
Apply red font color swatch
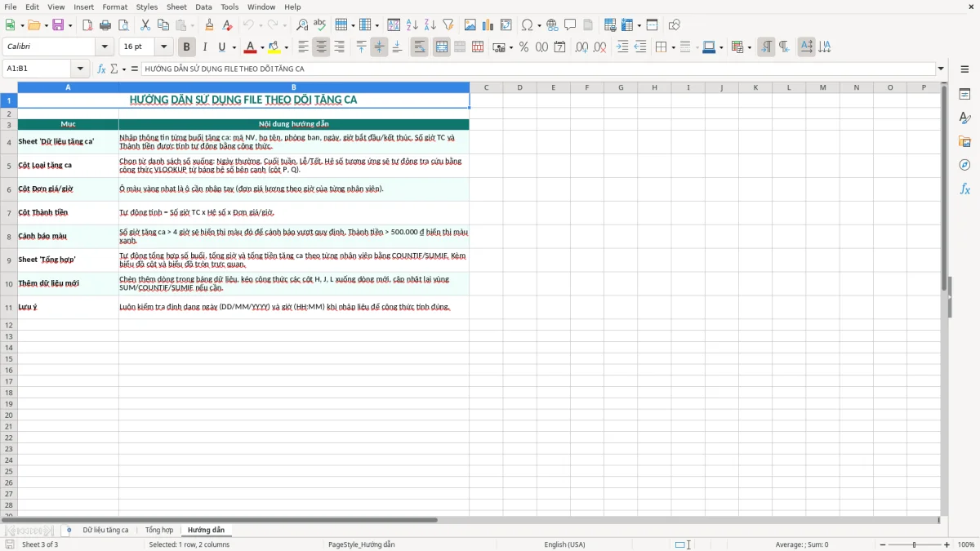pyautogui.click(x=250, y=47)
